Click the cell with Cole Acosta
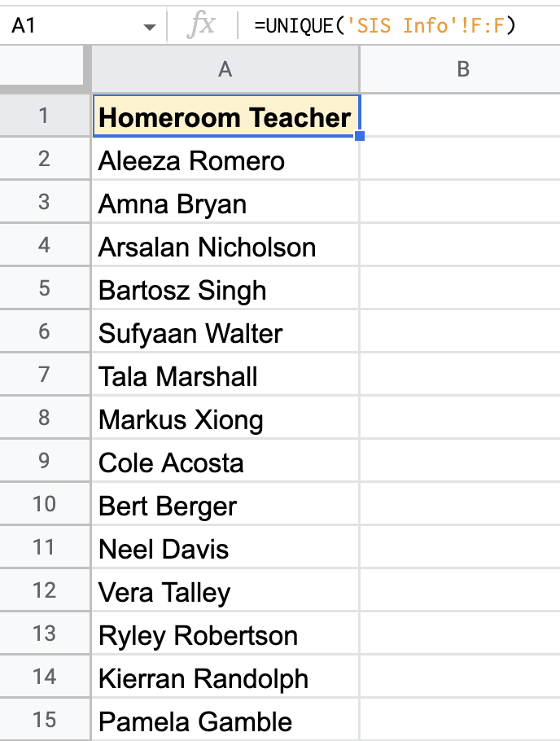 pyautogui.click(x=225, y=463)
